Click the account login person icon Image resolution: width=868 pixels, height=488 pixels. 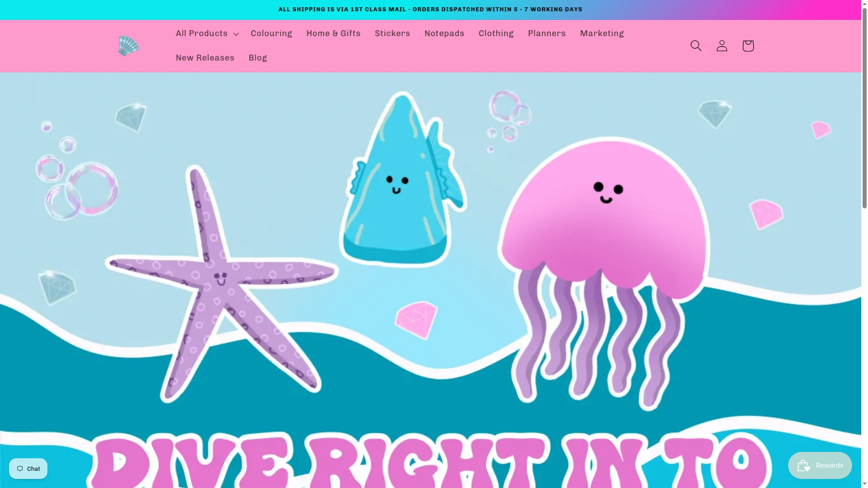tap(722, 46)
